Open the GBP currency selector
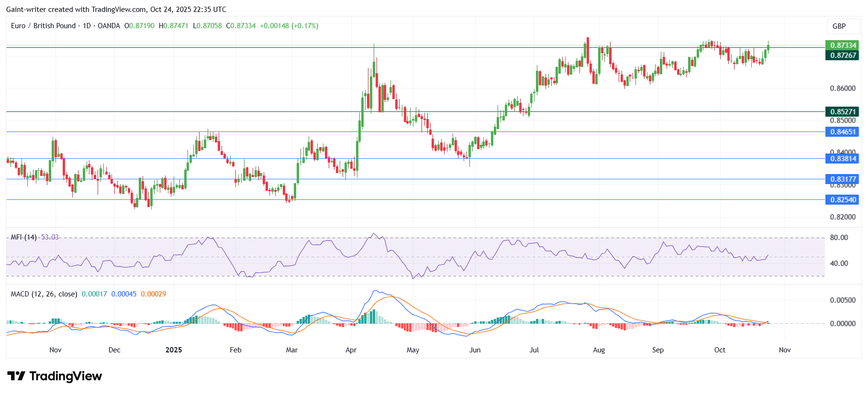 [839, 26]
